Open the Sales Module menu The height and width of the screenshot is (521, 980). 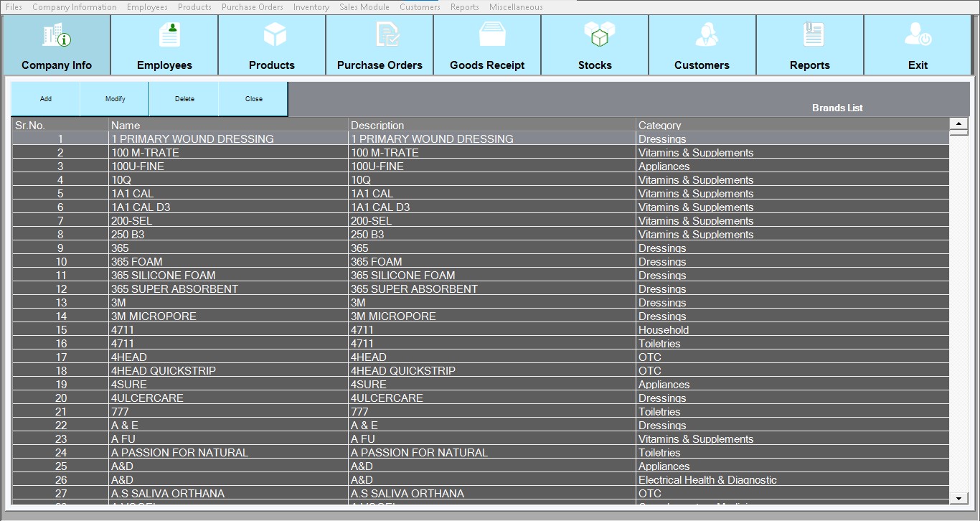[x=364, y=7]
